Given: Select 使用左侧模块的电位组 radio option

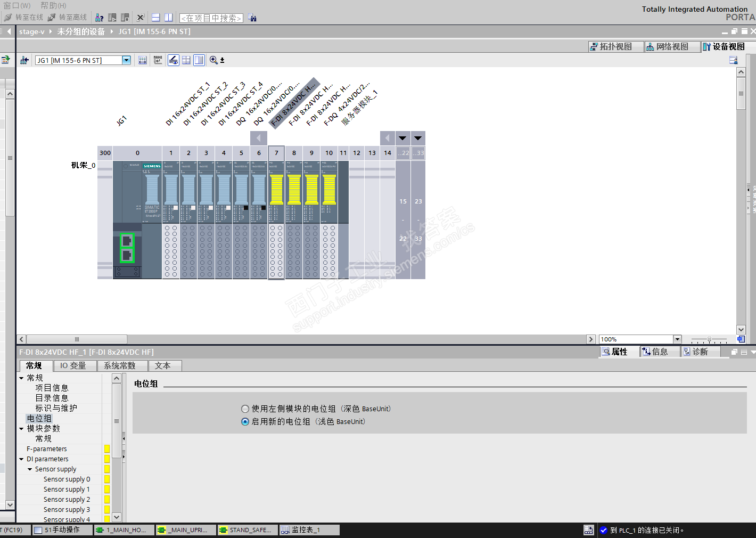Looking at the screenshot, I should (245, 409).
